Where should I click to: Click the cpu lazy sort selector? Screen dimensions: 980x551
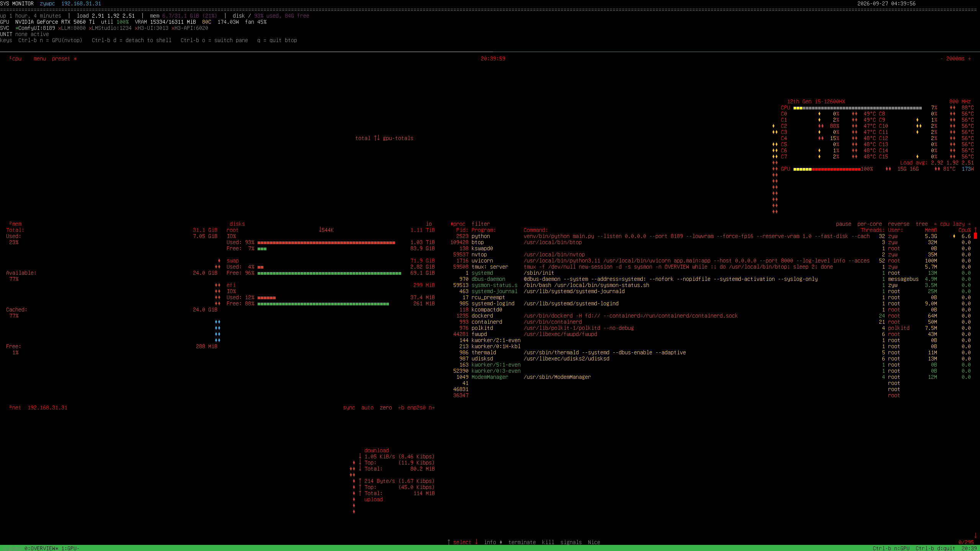952,224
